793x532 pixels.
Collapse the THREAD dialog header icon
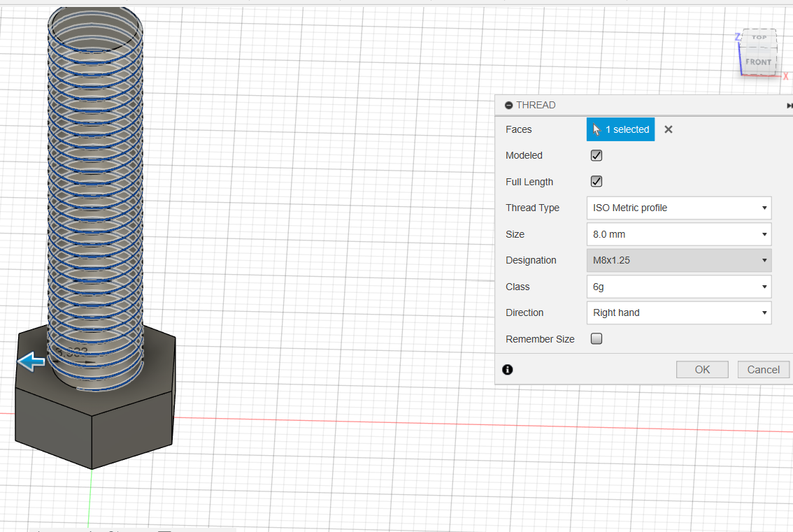tap(509, 105)
